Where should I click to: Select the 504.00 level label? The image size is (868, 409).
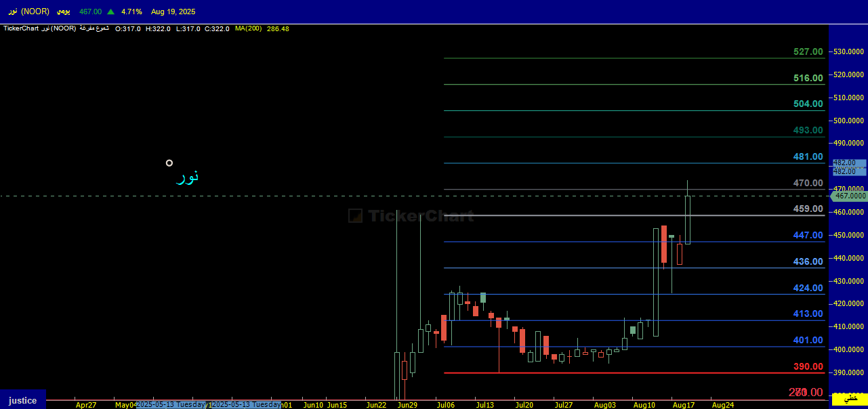[808, 104]
